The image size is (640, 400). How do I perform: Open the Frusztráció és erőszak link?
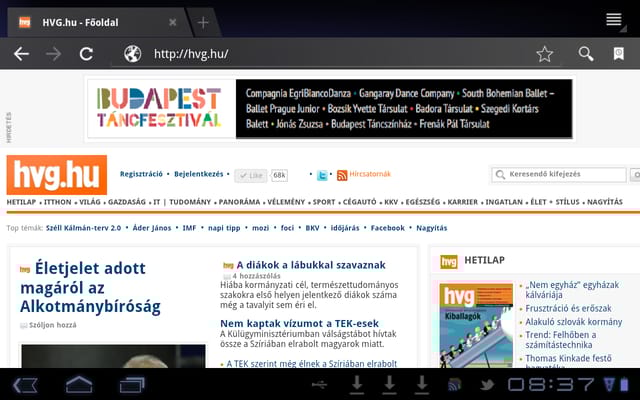pyautogui.click(x=568, y=309)
